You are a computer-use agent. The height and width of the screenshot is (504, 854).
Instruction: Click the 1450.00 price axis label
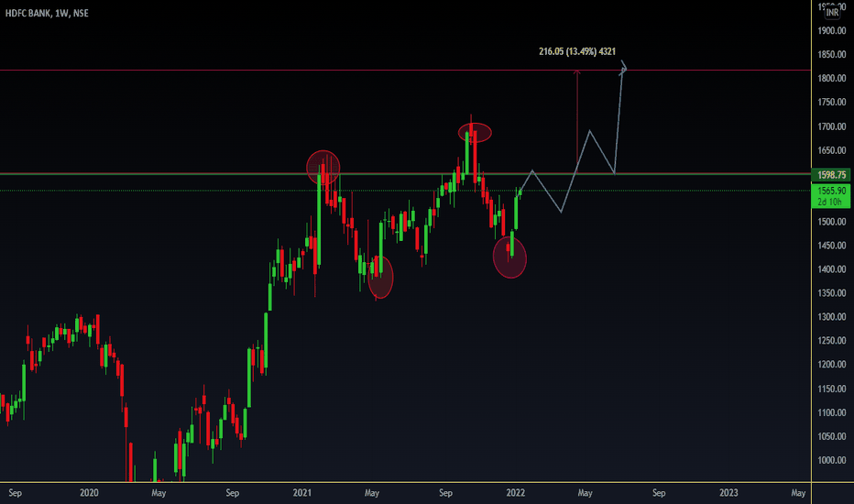click(x=832, y=246)
